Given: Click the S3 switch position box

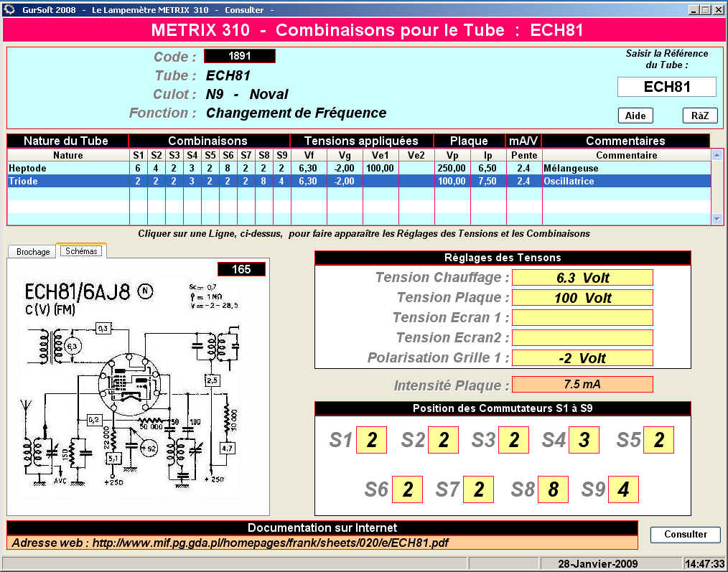Looking at the screenshot, I should 513,440.
